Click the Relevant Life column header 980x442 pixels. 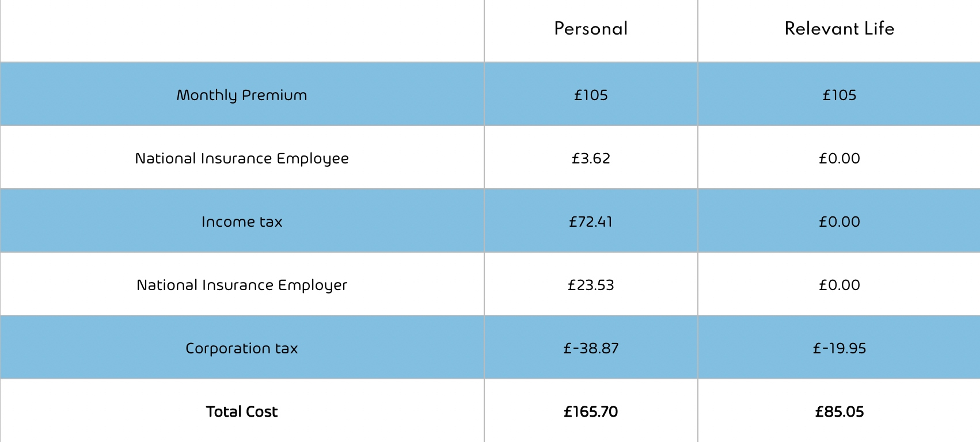[839, 29]
